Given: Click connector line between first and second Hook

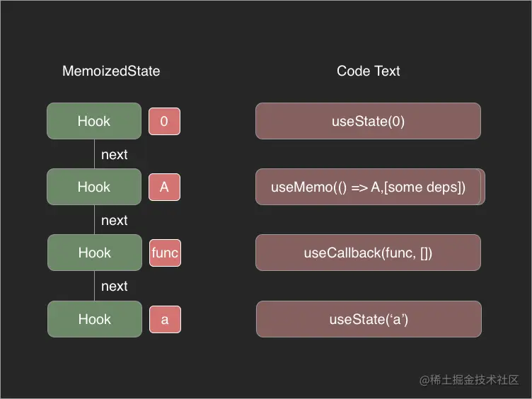Looking at the screenshot, I should click(94, 154).
